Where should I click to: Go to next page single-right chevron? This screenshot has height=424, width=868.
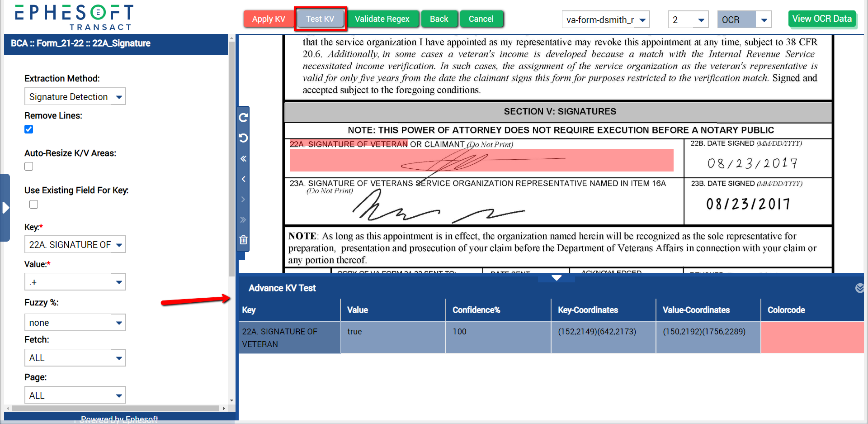(x=243, y=199)
